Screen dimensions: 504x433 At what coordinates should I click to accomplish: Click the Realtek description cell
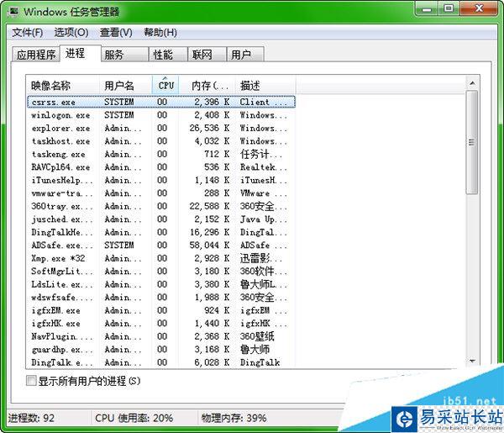click(x=263, y=167)
